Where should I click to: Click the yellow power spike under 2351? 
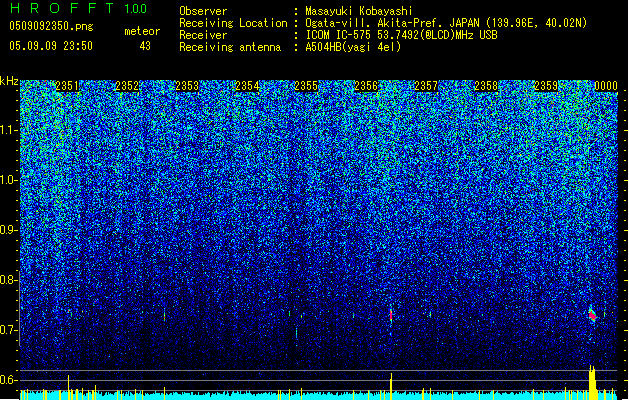pos(68,387)
